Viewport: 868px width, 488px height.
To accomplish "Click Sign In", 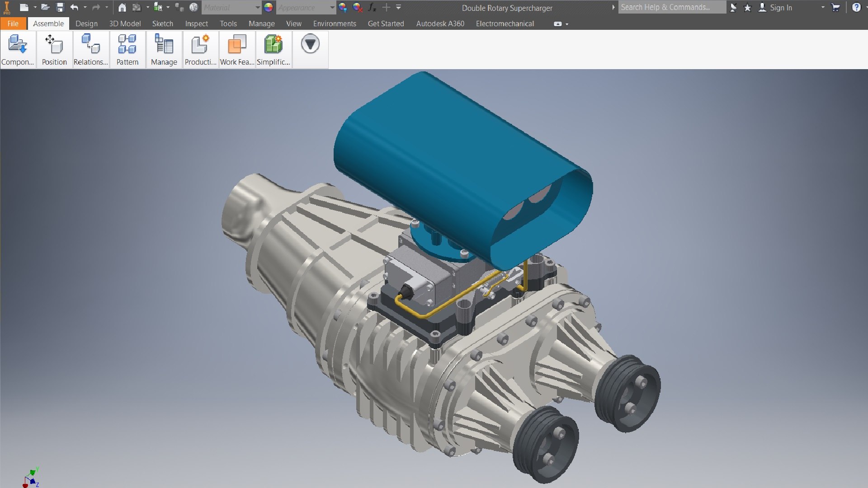I will click(781, 8).
